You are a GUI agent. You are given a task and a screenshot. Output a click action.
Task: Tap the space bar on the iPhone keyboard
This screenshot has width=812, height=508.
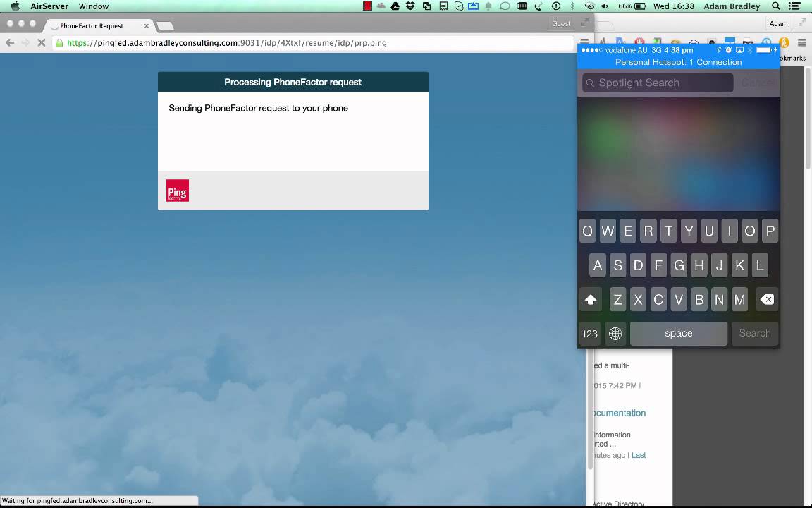678,333
